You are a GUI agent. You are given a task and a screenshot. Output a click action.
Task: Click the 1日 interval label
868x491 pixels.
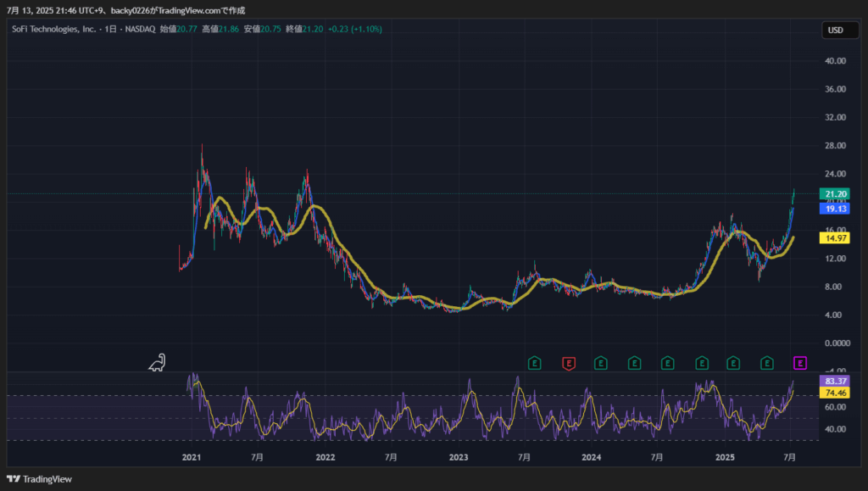(x=111, y=29)
